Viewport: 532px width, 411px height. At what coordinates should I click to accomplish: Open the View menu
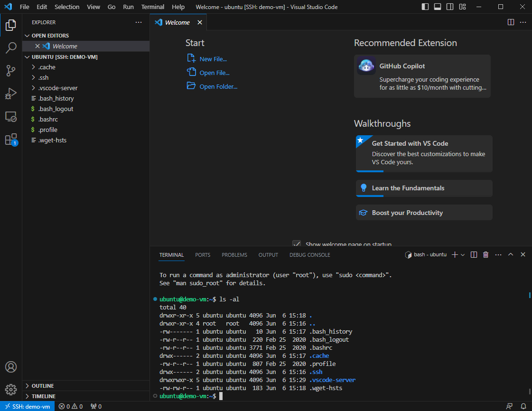(x=93, y=7)
